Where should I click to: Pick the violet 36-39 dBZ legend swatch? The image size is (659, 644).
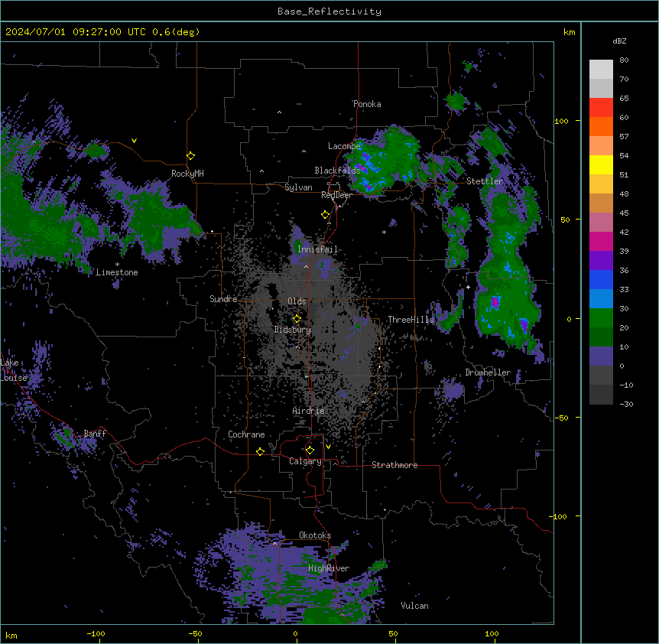[601, 261]
